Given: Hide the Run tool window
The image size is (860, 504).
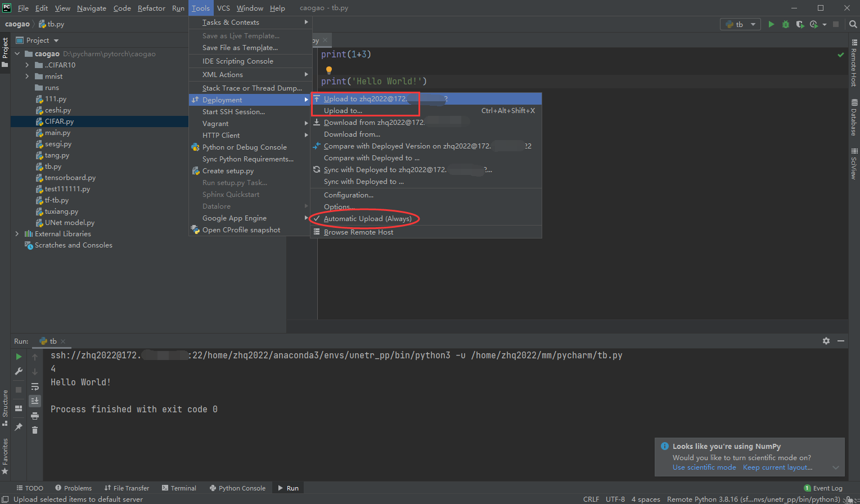Looking at the screenshot, I should point(841,341).
